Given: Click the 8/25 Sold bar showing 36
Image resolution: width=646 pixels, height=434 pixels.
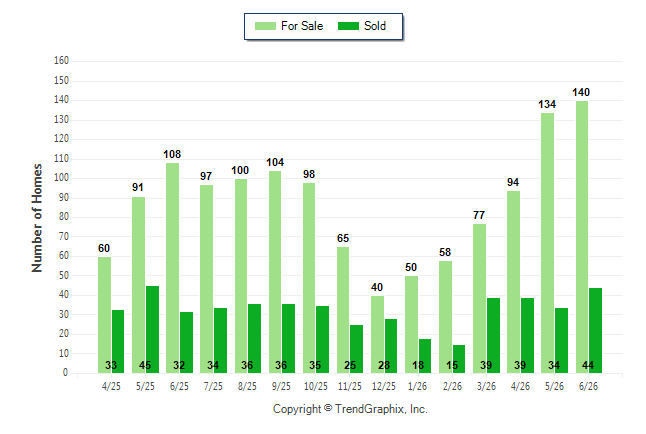Looking at the screenshot, I should click(255, 338).
